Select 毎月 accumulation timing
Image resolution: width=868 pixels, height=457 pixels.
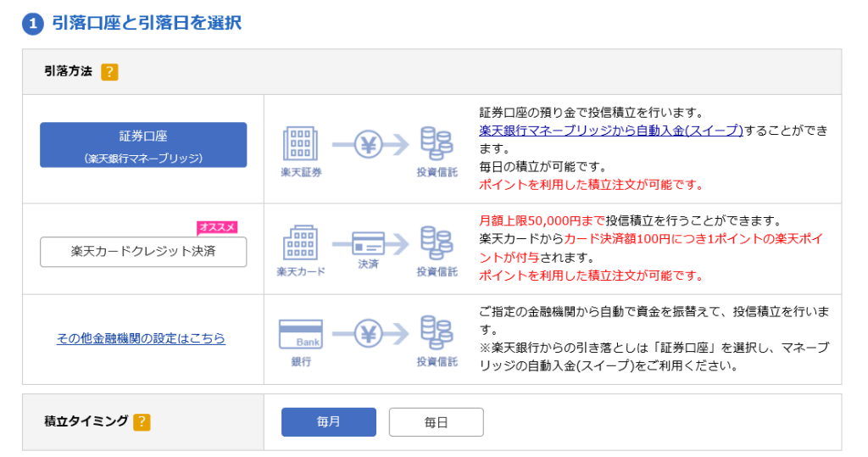(328, 421)
